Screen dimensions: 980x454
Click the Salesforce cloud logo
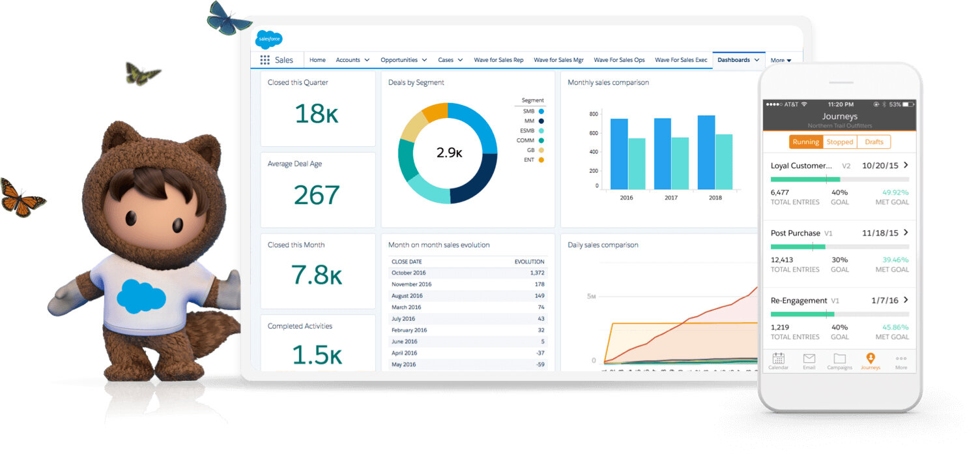[x=268, y=39]
